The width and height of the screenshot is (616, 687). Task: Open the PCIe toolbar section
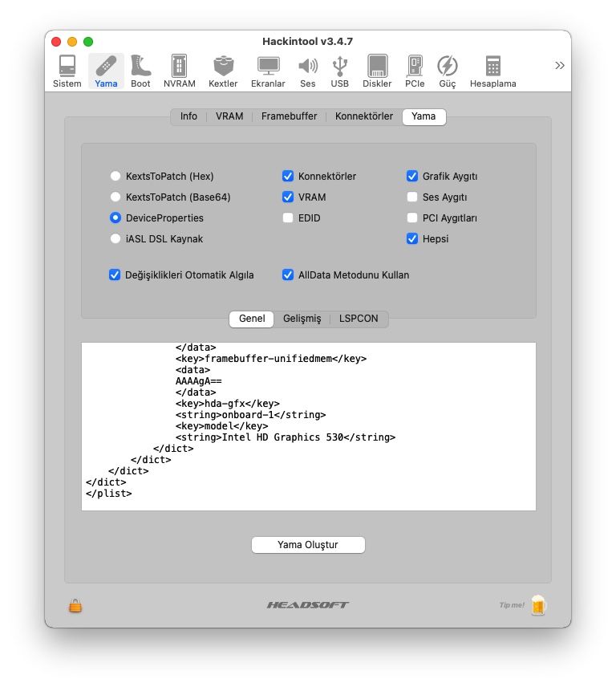click(415, 71)
